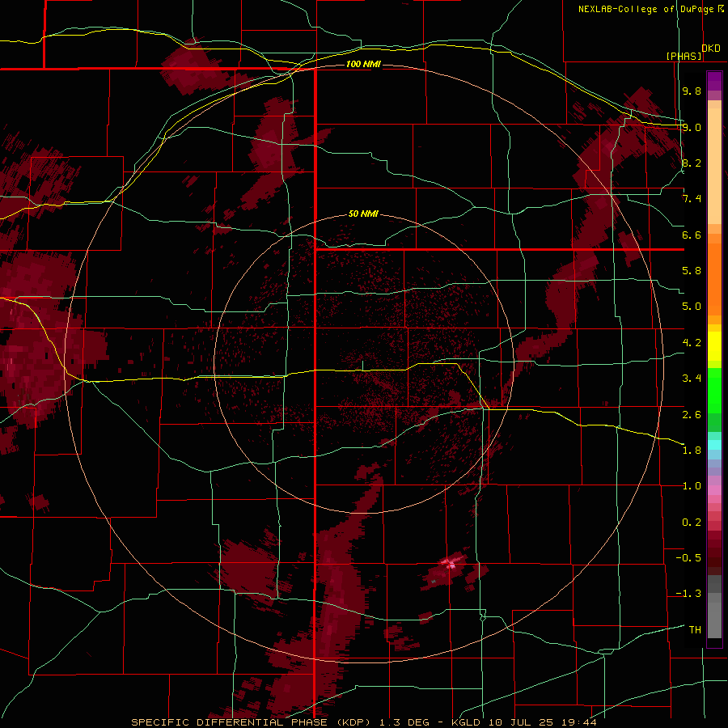Click the 1.0 scale value

coord(692,486)
